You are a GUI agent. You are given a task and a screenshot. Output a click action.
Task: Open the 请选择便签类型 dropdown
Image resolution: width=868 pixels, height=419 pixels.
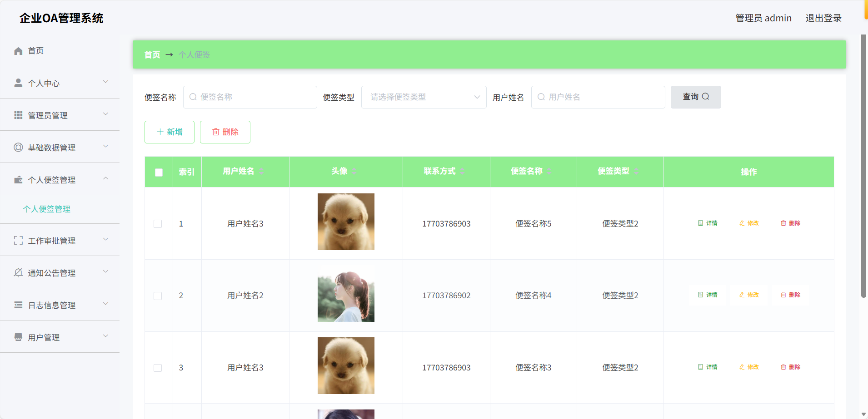click(x=424, y=97)
